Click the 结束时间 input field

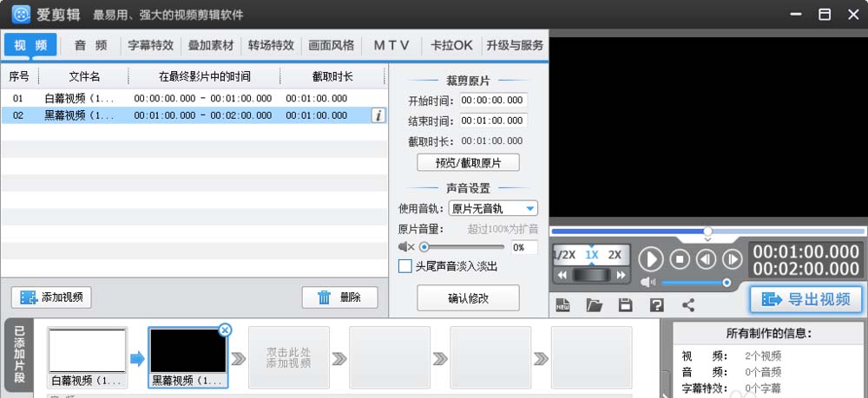(x=493, y=120)
